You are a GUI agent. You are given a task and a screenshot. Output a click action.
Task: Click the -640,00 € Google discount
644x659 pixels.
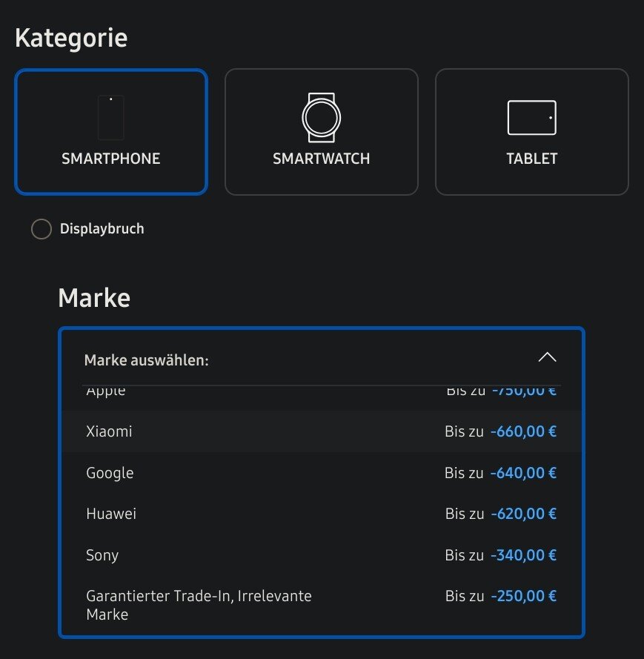[523, 473]
